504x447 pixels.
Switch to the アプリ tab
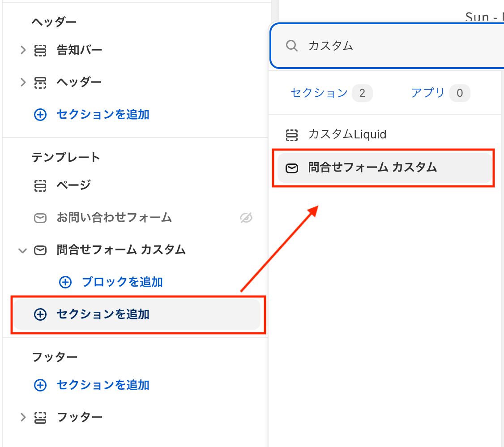pyautogui.click(x=428, y=93)
